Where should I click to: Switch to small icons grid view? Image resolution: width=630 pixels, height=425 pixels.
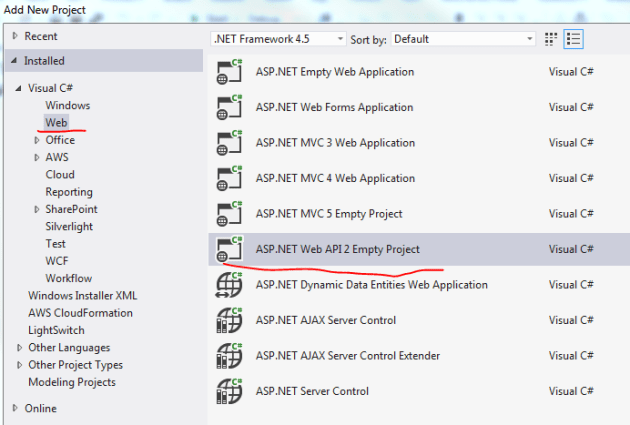point(551,39)
